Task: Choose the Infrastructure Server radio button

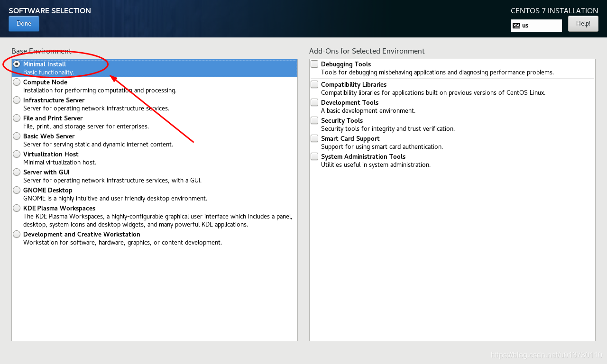Action: (x=17, y=100)
